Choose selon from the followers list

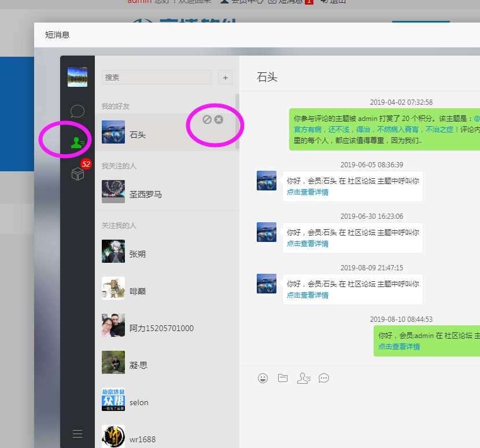pos(139,402)
